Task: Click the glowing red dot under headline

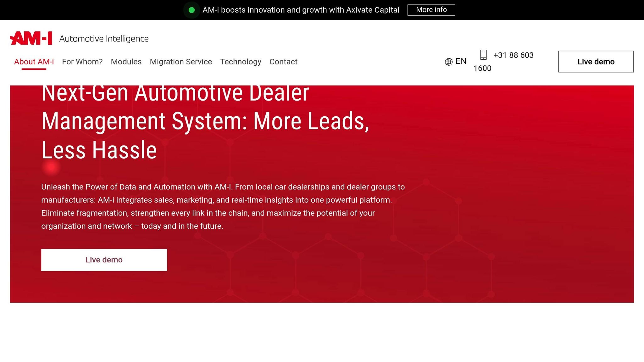Action: pyautogui.click(x=51, y=167)
